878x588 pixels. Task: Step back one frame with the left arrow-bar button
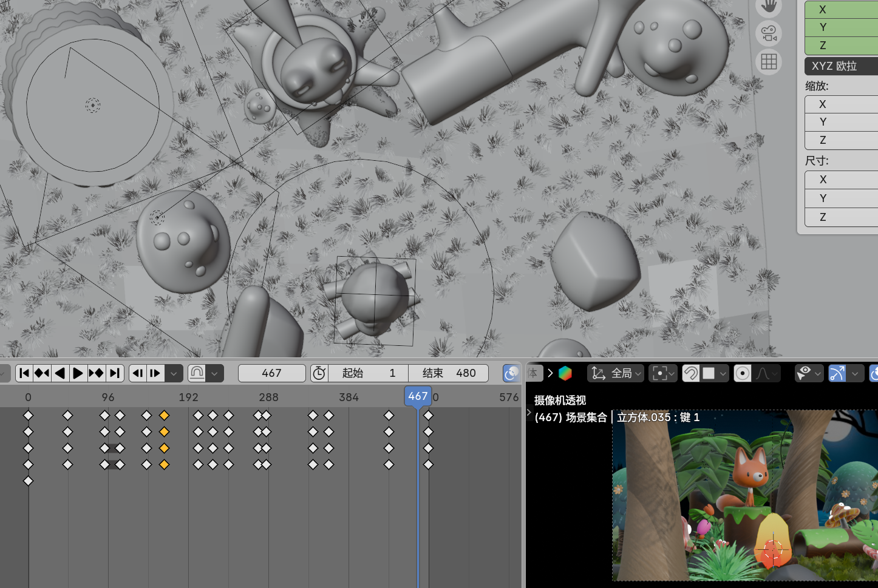pos(138,373)
